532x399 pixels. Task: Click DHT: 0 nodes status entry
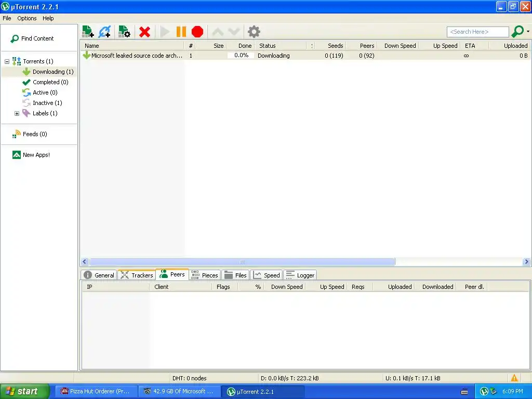[x=189, y=378]
